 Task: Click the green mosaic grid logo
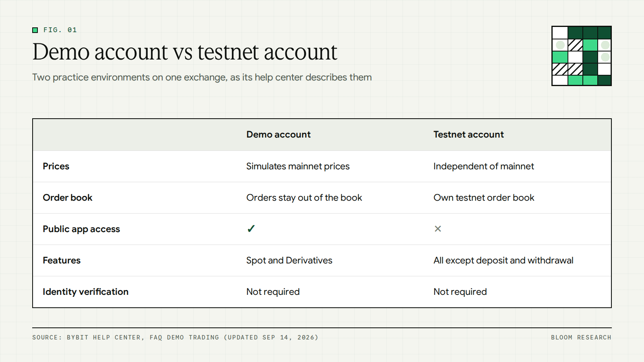[x=582, y=56]
